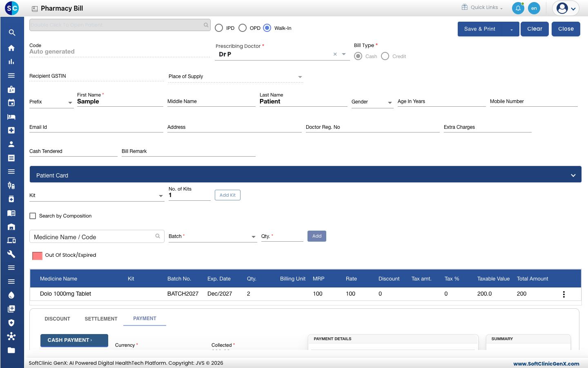Screen dimensions: 588x368
Task: Click the Add Kit button
Action: [227, 195]
